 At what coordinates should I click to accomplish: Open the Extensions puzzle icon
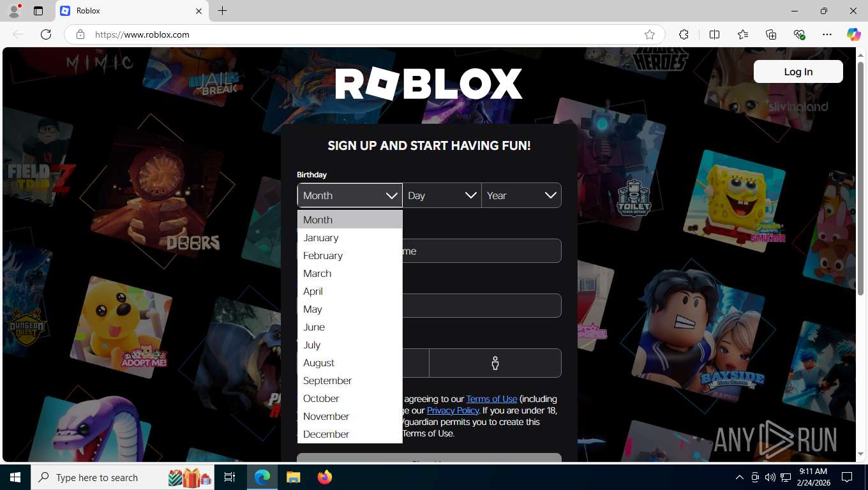(x=684, y=34)
